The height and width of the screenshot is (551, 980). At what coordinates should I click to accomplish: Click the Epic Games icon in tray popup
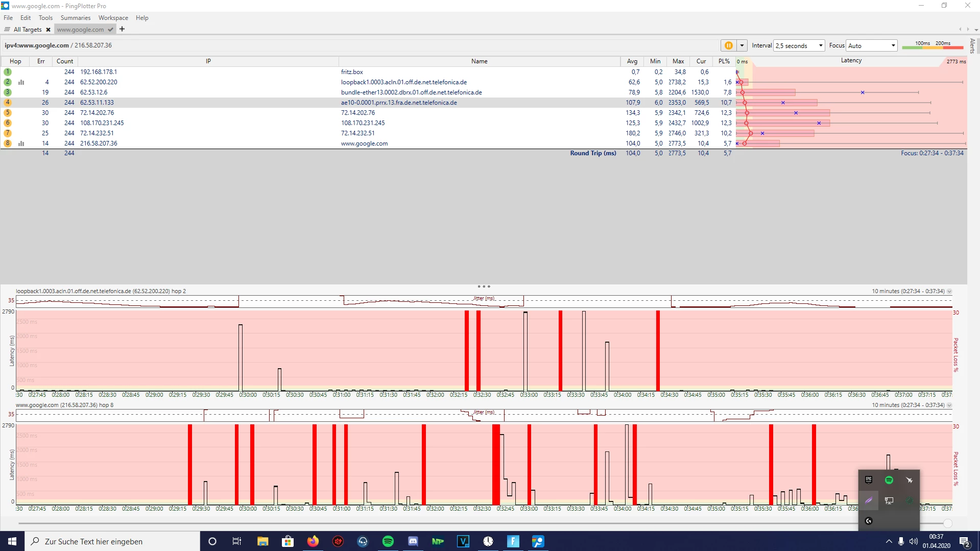coord(869,480)
